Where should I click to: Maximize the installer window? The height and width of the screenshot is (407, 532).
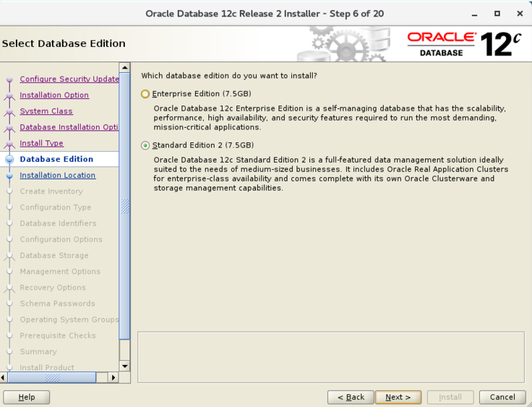pos(497,14)
